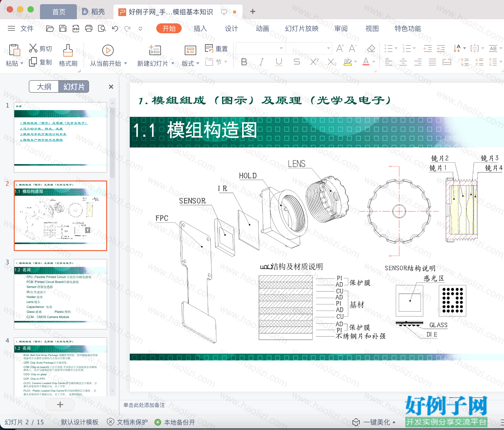This screenshot has width=504, height=430.
Task: Expand the 从当前开始 options arrow
Action: (x=126, y=63)
